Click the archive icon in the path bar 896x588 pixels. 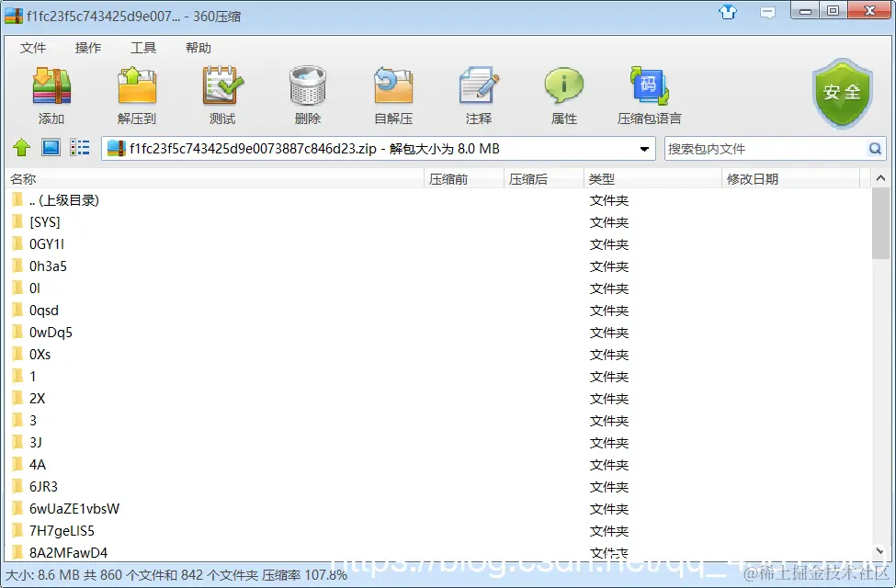click(116, 149)
